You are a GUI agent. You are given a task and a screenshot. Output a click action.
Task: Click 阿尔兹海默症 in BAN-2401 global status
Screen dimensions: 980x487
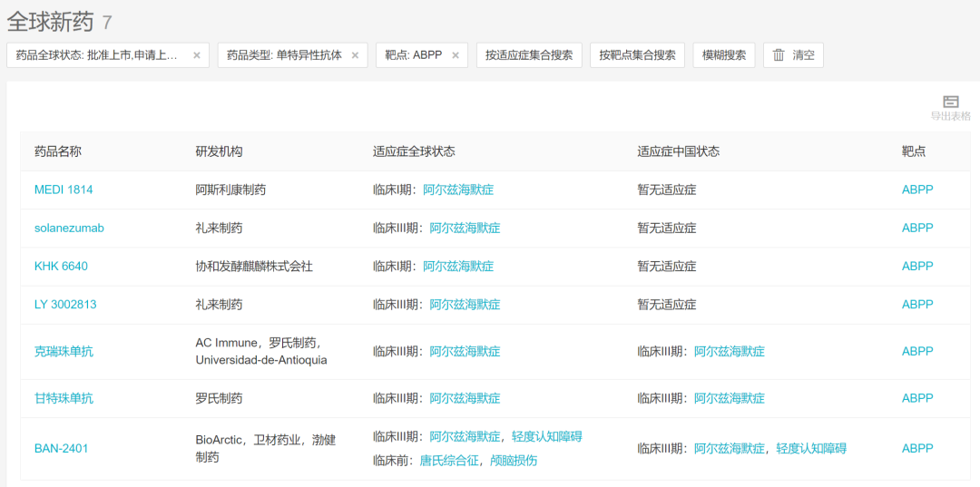(x=465, y=436)
